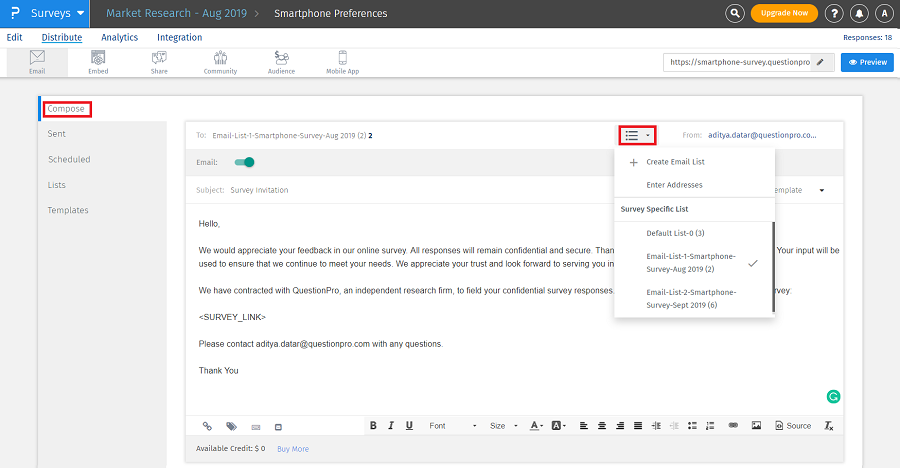Click the Audience distribution icon
Viewport: 900px width, 468px height.
pyautogui.click(x=282, y=62)
